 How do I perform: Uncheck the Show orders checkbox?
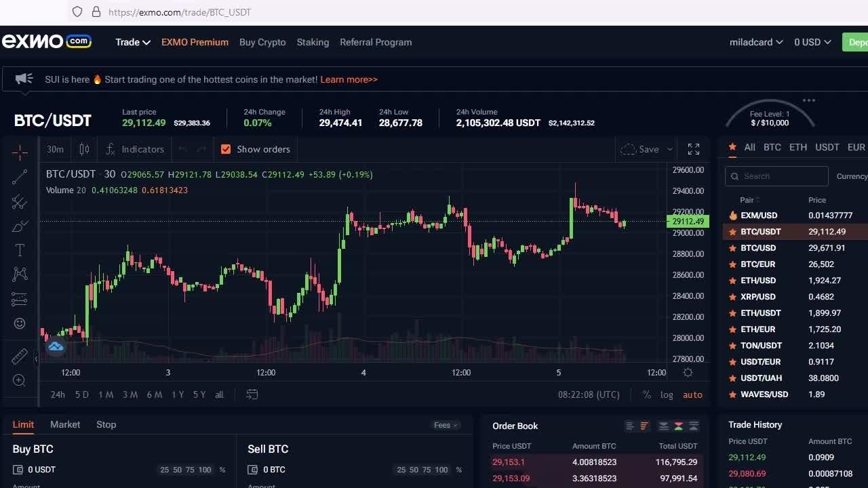click(226, 149)
